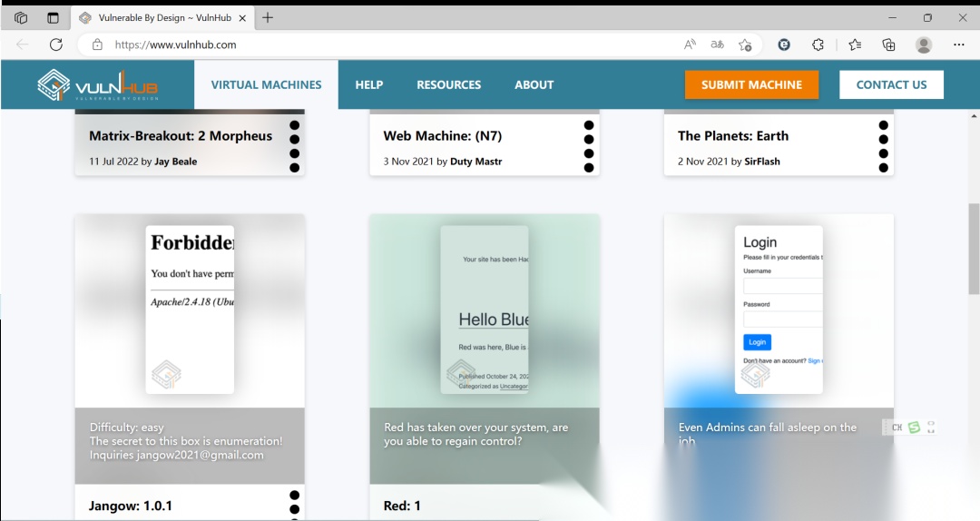The image size is (980, 521).
Task: View site info via the lock icon
Action: (97, 44)
